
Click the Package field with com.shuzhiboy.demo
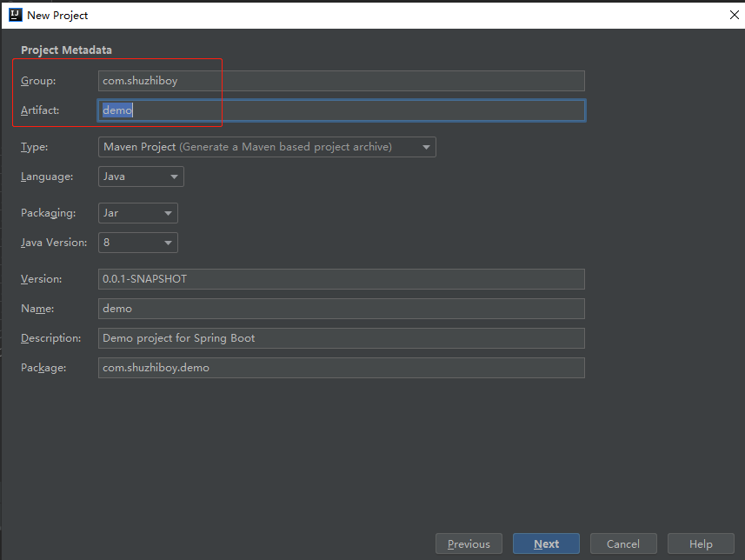coord(341,368)
